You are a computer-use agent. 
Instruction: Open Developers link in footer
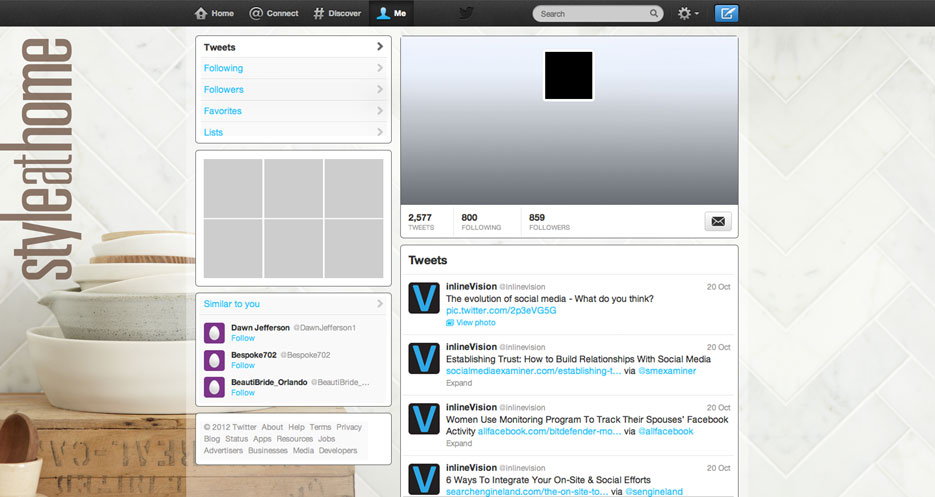coord(338,450)
